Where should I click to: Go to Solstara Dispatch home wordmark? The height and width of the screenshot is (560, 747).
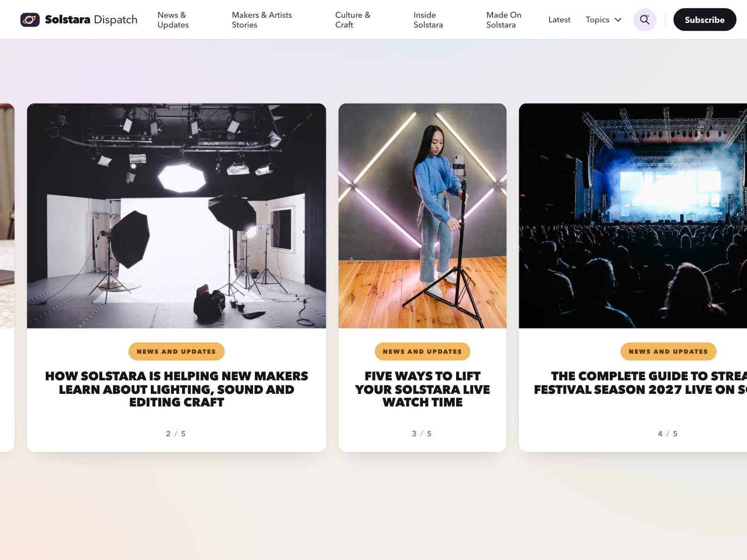tap(91, 20)
